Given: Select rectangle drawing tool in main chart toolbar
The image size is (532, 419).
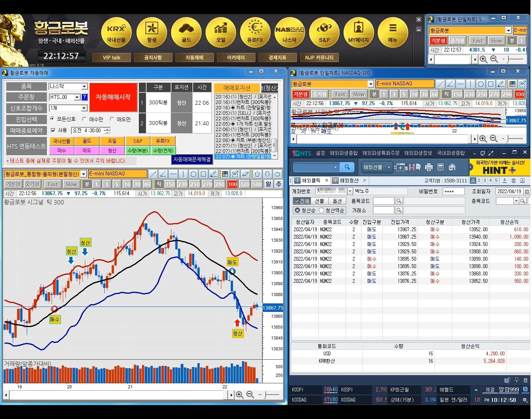Looking at the screenshot, I should 204,174.
